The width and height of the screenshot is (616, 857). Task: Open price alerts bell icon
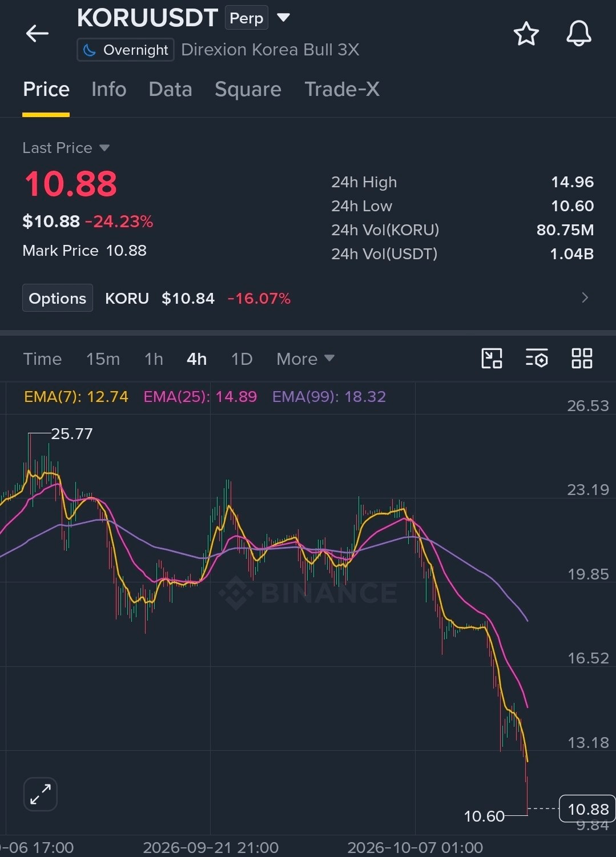click(x=578, y=33)
